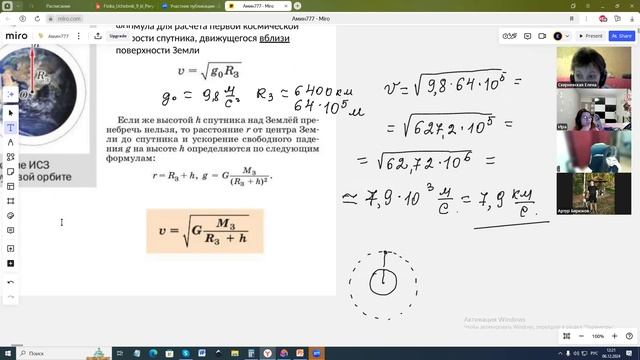640x360 pixels.
Task: Open more apps plus button
Action: (x=11, y=264)
